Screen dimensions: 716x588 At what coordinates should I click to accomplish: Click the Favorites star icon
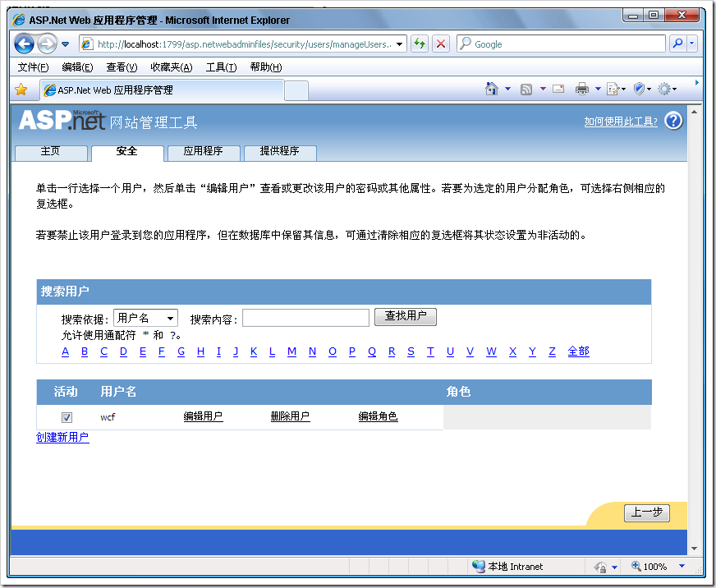point(21,90)
